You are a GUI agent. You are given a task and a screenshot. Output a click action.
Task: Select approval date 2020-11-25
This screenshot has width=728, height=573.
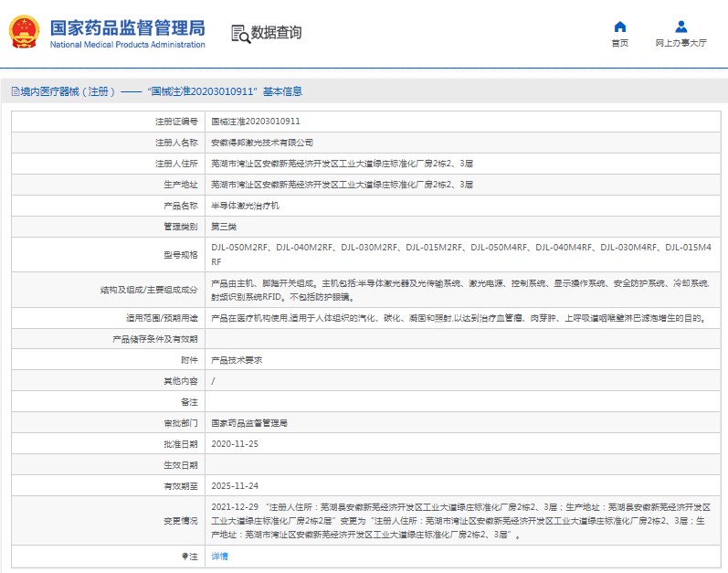coord(235,444)
